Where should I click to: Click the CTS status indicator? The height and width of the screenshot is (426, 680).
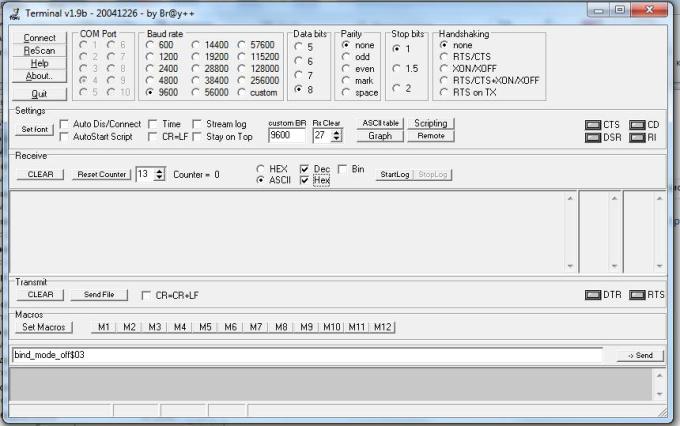coord(592,125)
